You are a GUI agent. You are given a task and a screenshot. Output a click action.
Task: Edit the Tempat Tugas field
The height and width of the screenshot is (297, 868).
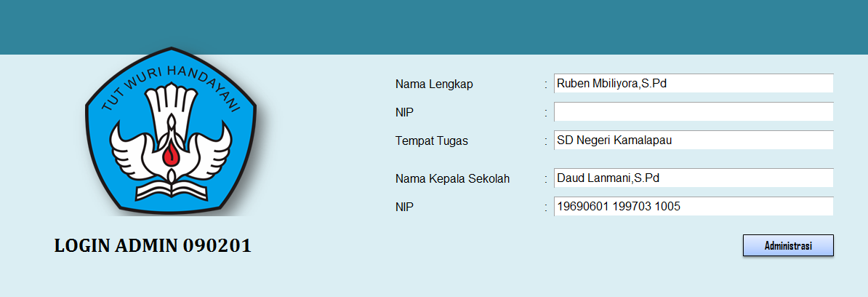(x=694, y=140)
